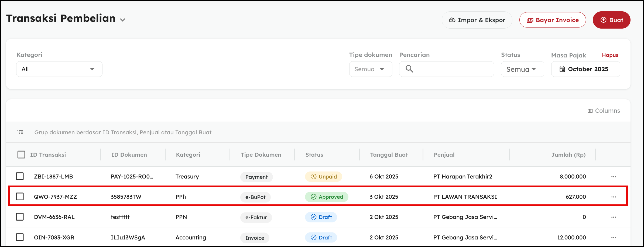Click the group documents list icon
This screenshot has height=247, width=644.
20,132
